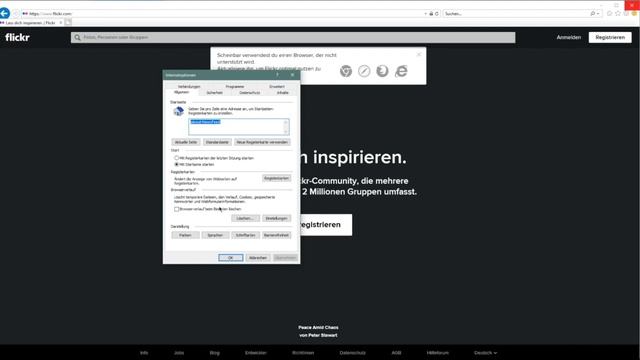Image resolution: width=640 pixels, height=360 pixels.
Task: Open address bar dropdown arrow
Action: 425,13
